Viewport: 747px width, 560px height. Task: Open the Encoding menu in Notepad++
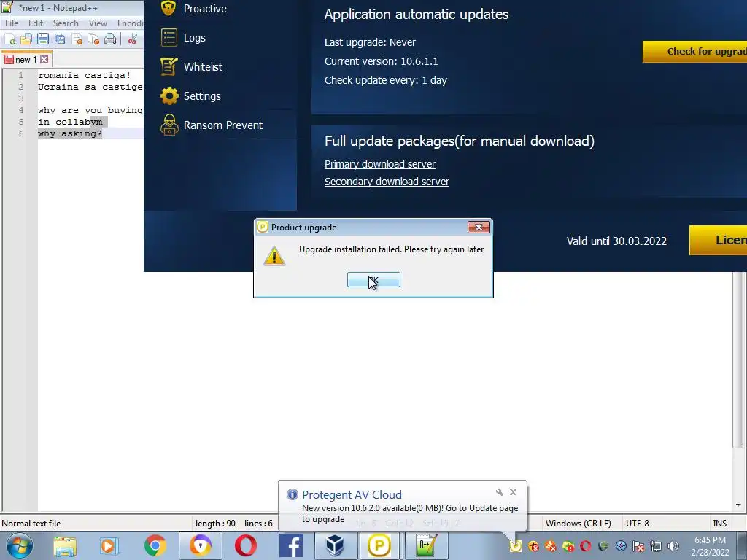(x=130, y=23)
